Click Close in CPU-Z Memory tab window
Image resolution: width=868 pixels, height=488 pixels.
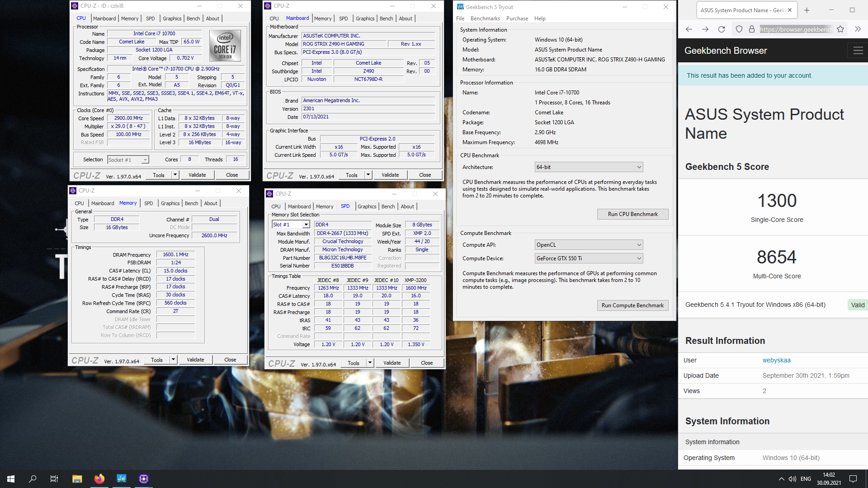230,360
